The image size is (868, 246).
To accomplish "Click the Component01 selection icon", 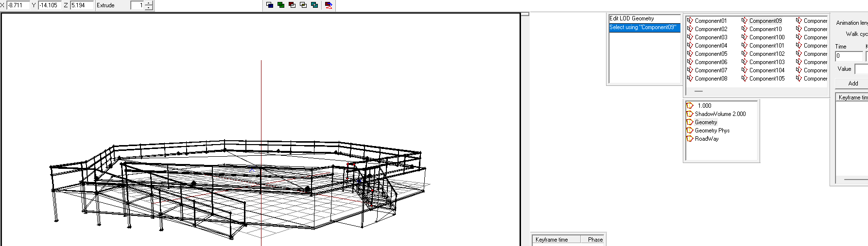I will pyautogui.click(x=690, y=21).
